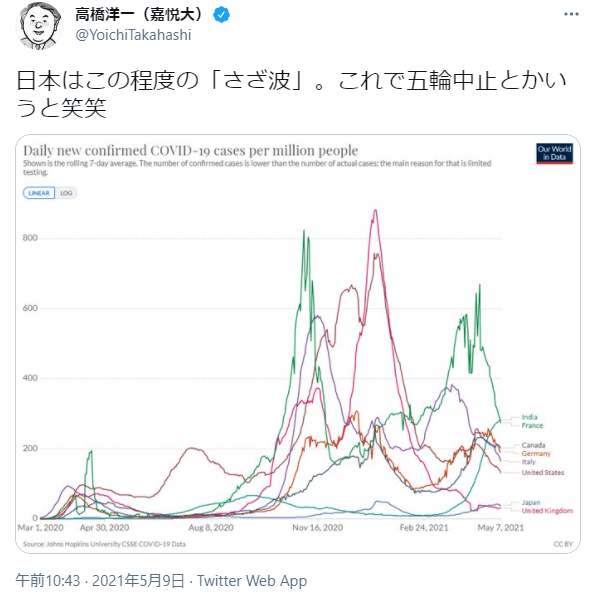Click the Nov 16, 2020 axis date marker
Screen dimensions: 596x597
pyautogui.click(x=317, y=528)
